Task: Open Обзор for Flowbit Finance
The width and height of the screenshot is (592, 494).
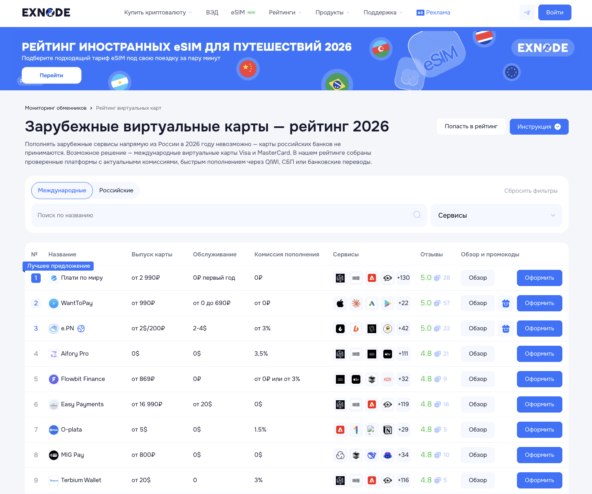Action: pyautogui.click(x=478, y=379)
